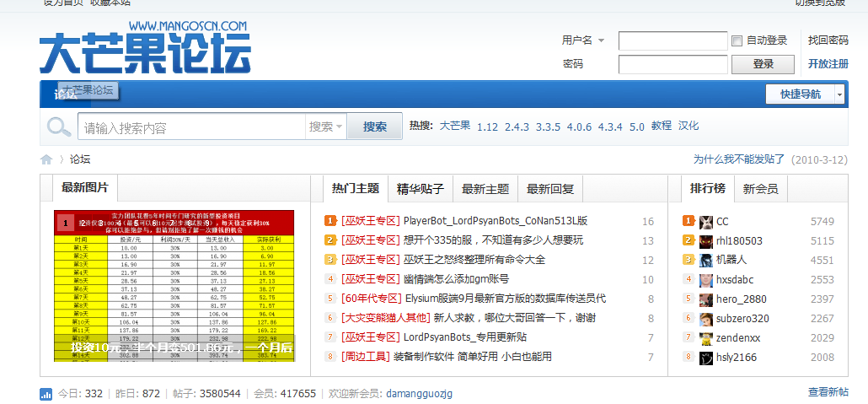868x404 pixels.
Task: Open rhl180503's avatar icon
Action: coord(706,240)
